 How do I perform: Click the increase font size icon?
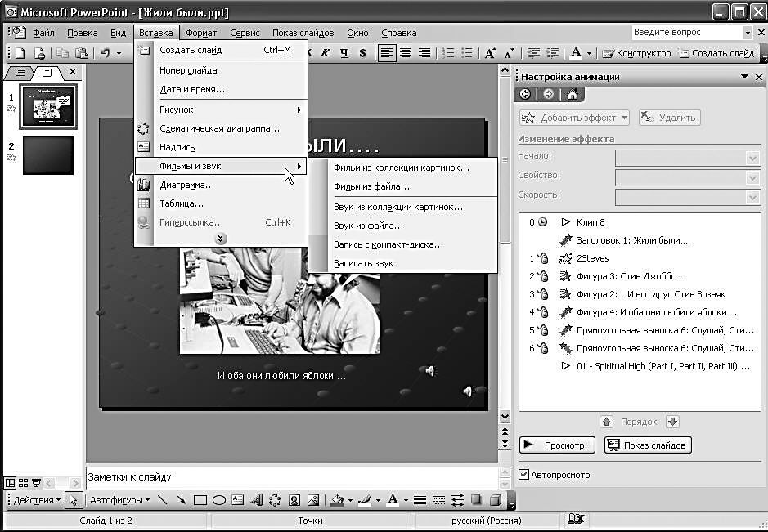(490, 53)
